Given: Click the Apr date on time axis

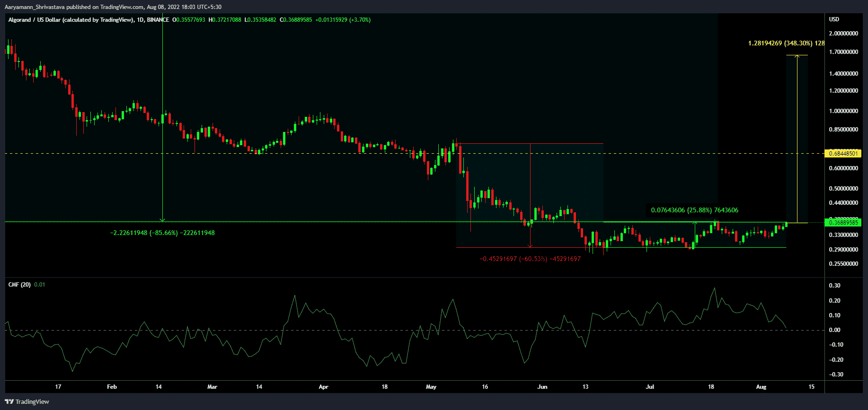Looking at the screenshot, I should click(x=324, y=387).
